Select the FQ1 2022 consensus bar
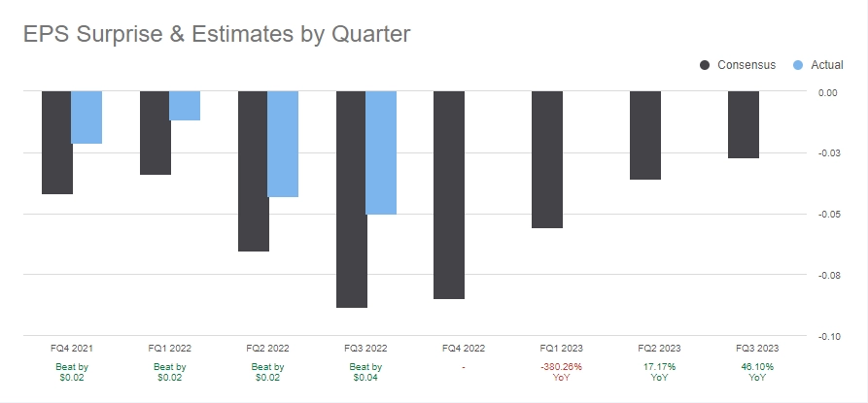The height and width of the screenshot is (403, 868). point(155,133)
